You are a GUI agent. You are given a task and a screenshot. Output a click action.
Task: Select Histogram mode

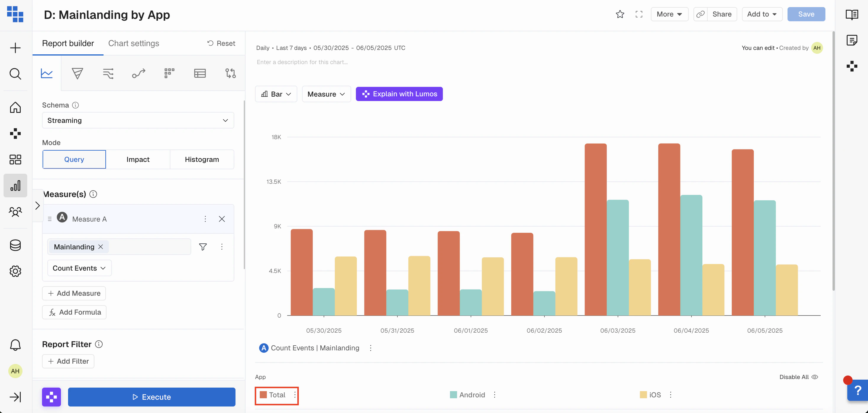click(201, 159)
